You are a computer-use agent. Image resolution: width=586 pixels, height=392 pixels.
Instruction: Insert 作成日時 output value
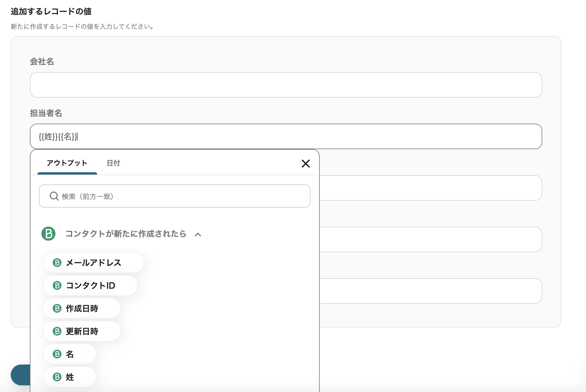click(82, 308)
